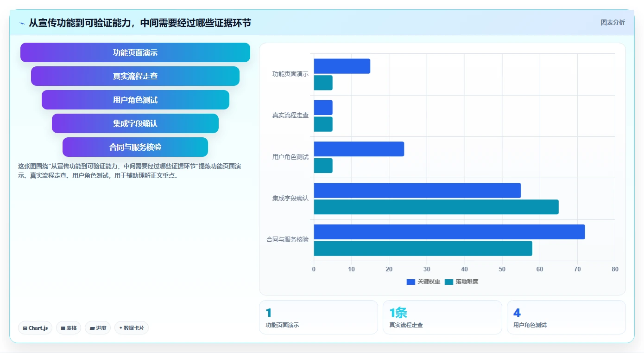
Task: Click the 表格 tag chip
Action: click(x=69, y=328)
